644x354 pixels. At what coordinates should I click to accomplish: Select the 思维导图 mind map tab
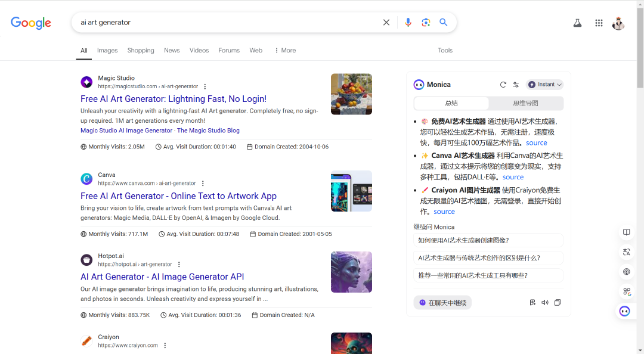pyautogui.click(x=525, y=104)
